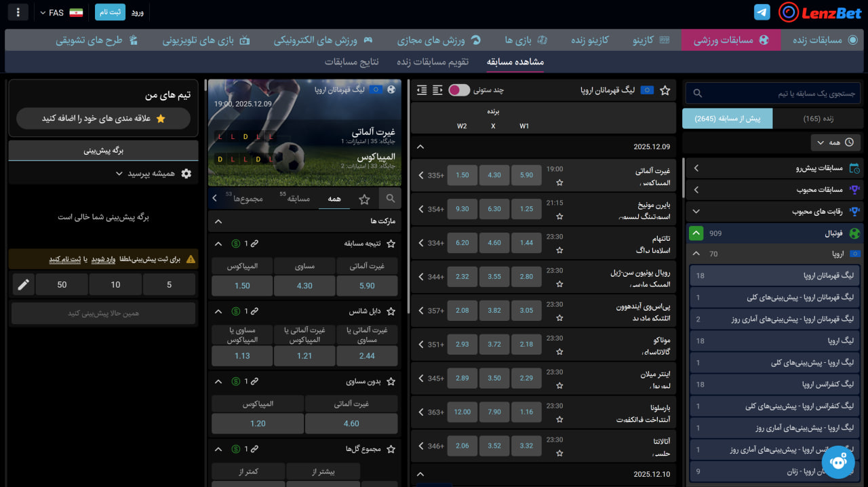868x487 pixels.
Task: Select the 5.90 W1 odds for Kairat Almaty
Action: pos(526,175)
